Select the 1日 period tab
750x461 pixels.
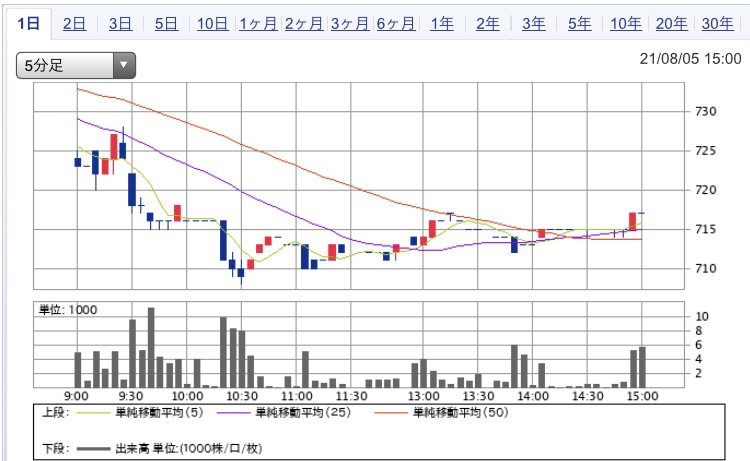click(28, 23)
